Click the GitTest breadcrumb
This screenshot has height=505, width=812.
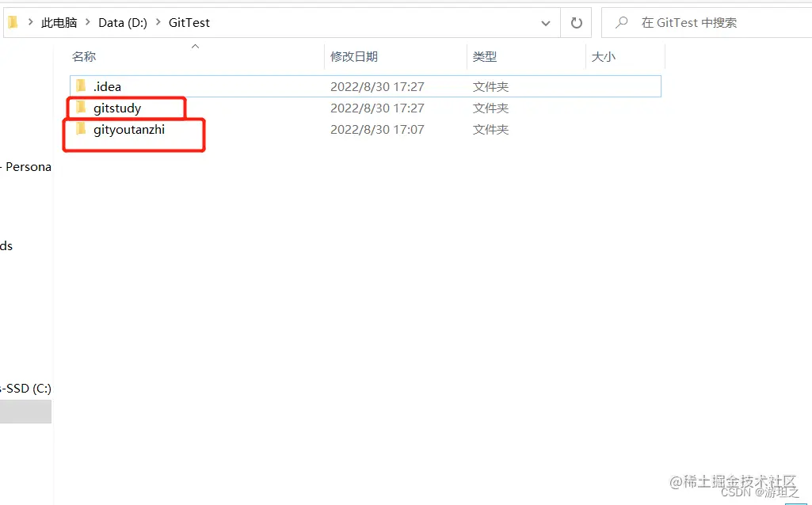[x=189, y=23]
